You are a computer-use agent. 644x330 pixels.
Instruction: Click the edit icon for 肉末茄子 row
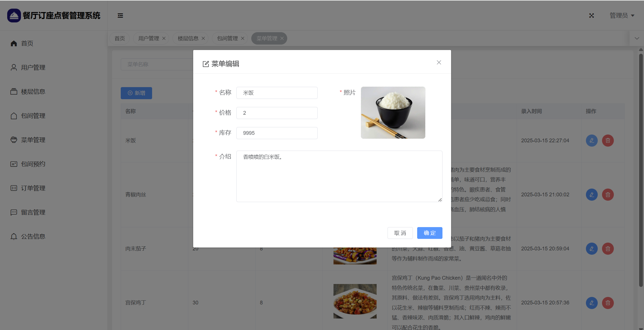(592, 249)
